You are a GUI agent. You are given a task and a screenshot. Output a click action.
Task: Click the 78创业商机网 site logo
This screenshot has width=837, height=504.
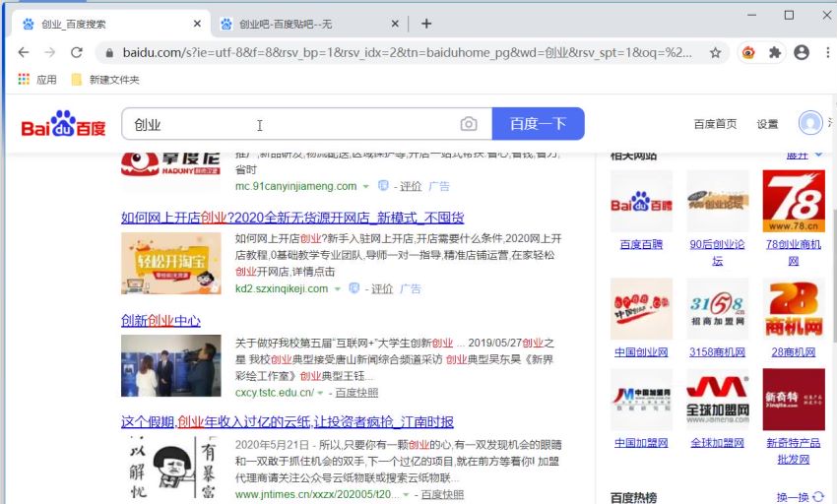point(794,201)
